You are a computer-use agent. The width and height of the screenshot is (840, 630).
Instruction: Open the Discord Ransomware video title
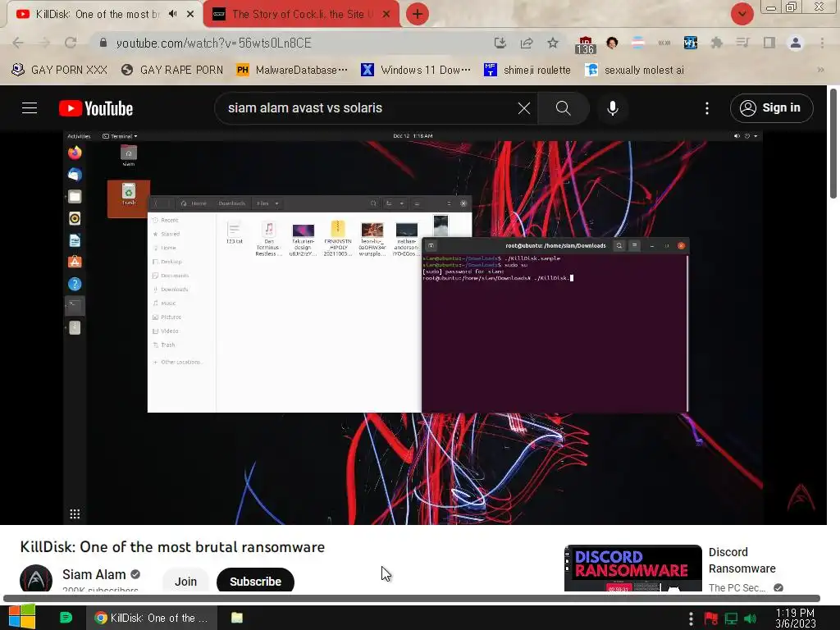[742, 559]
